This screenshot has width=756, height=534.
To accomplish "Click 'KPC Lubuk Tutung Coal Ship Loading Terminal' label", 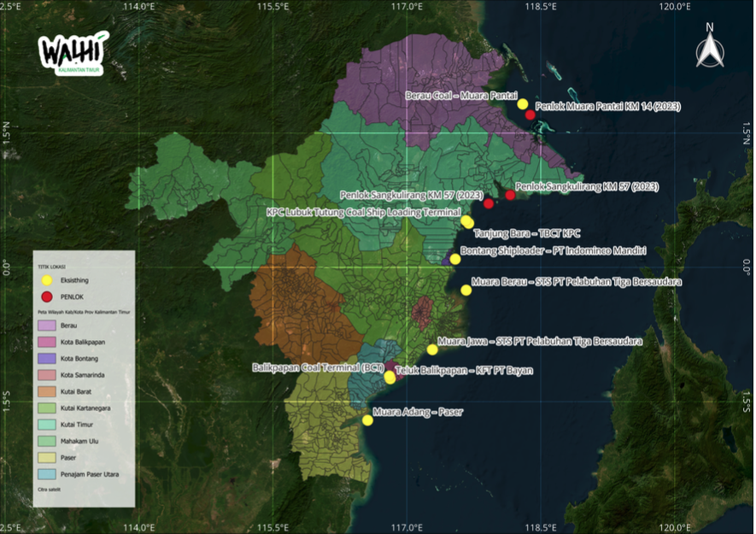I will coord(364,212).
